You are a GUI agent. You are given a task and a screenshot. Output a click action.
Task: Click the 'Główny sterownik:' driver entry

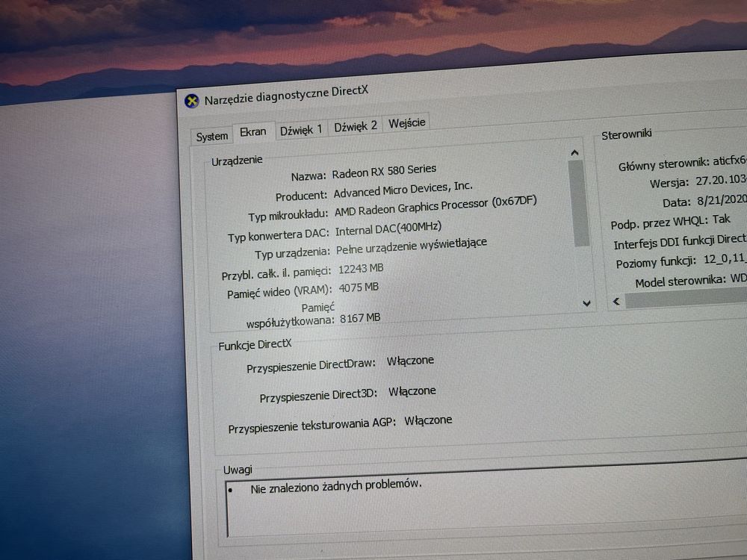pos(682,163)
